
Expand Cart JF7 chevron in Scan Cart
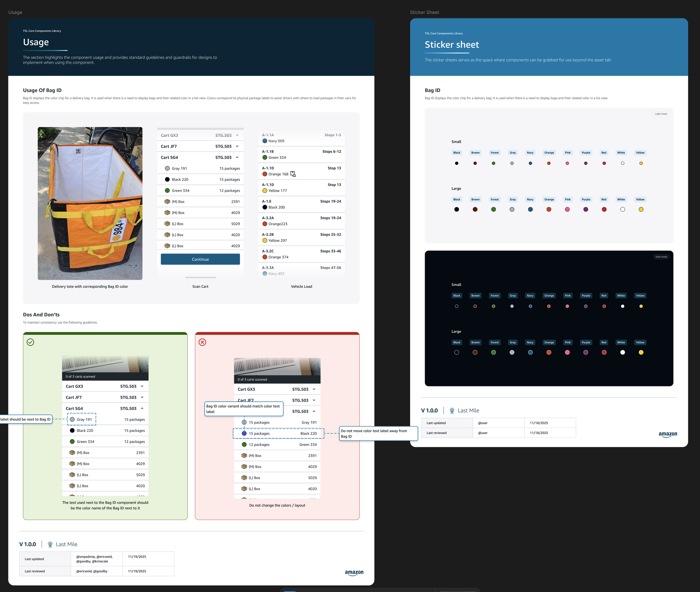[237, 146]
